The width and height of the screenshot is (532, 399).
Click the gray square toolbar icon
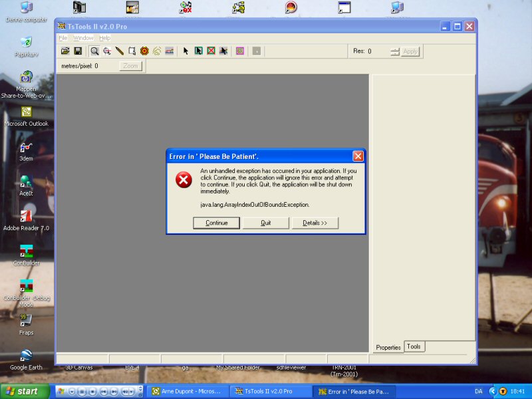click(257, 51)
